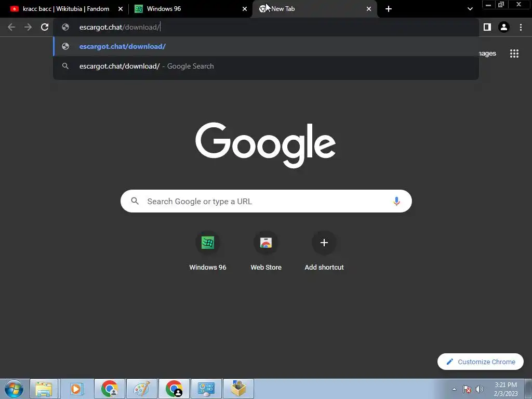The image size is (532, 399).
Task: Open the Control Panel taskbar icon
Action: click(206, 389)
